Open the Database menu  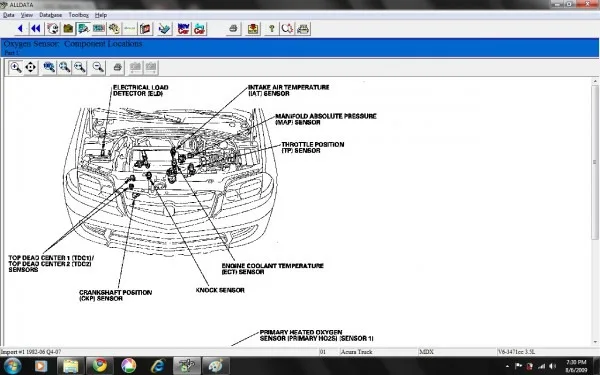51,15
